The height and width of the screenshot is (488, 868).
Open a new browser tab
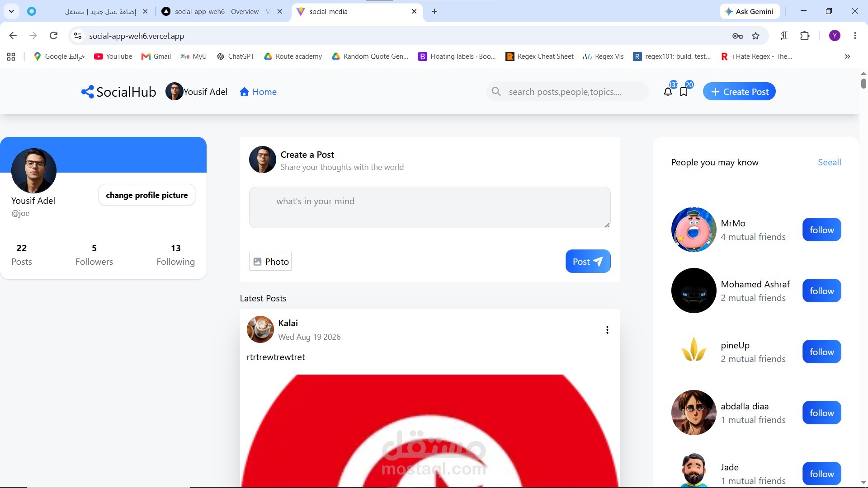click(434, 11)
